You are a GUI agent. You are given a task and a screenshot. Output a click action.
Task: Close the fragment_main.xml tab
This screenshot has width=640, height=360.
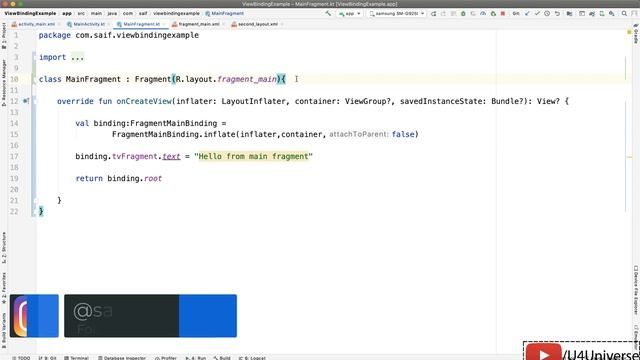coord(223,24)
